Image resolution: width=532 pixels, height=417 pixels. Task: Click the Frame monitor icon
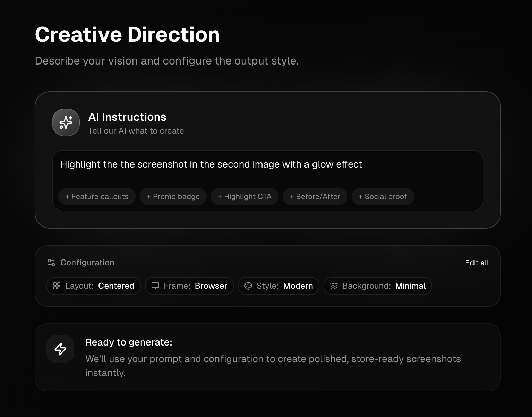[x=155, y=286]
